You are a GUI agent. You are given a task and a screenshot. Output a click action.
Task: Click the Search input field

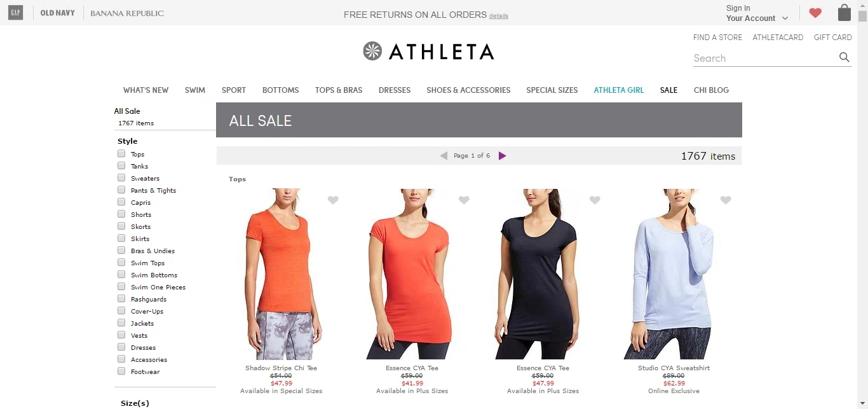tap(764, 58)
